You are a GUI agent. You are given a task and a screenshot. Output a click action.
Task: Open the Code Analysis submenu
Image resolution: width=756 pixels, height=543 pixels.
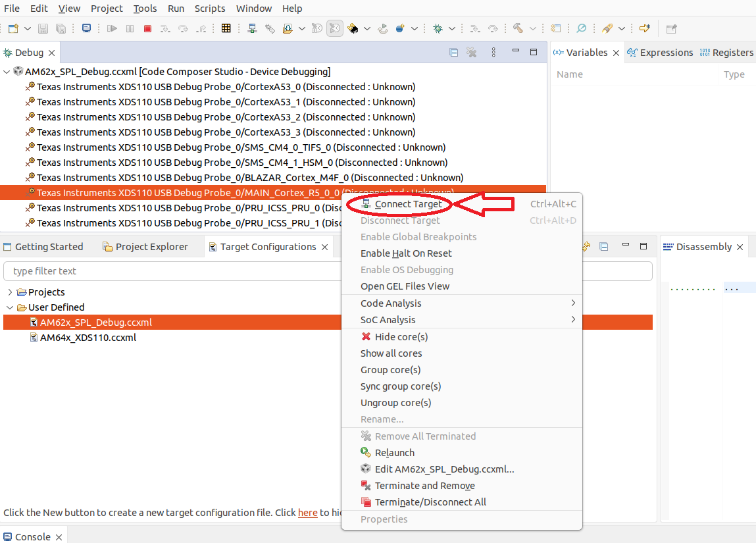click(391, 303)
